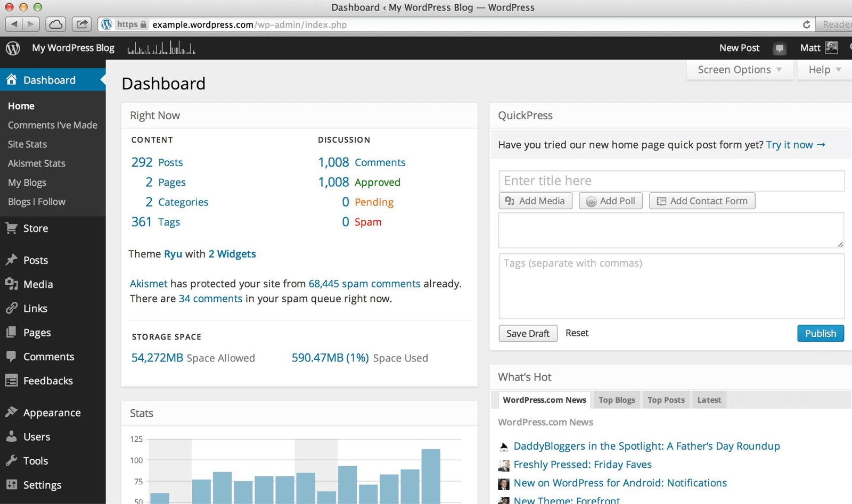Open Blogs I Follow submenu item

(36, 202)
